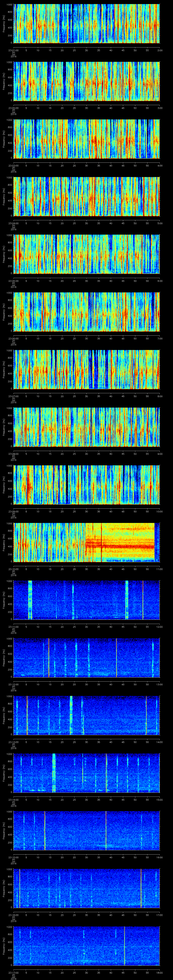Viewport: 173px width, 980px height.
Task: Click the bright burst near 6 s in 23:11:00 panel
Action: 30,600
